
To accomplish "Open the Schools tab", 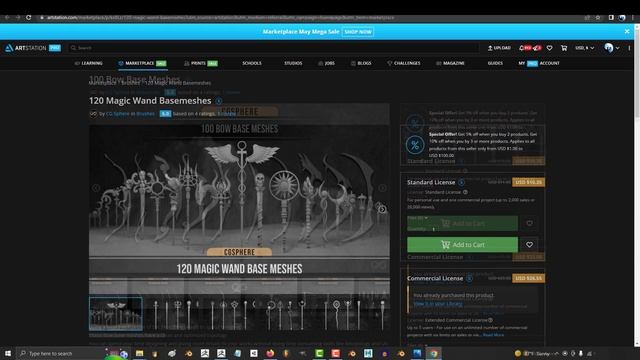I will click(x=252, y=63).
